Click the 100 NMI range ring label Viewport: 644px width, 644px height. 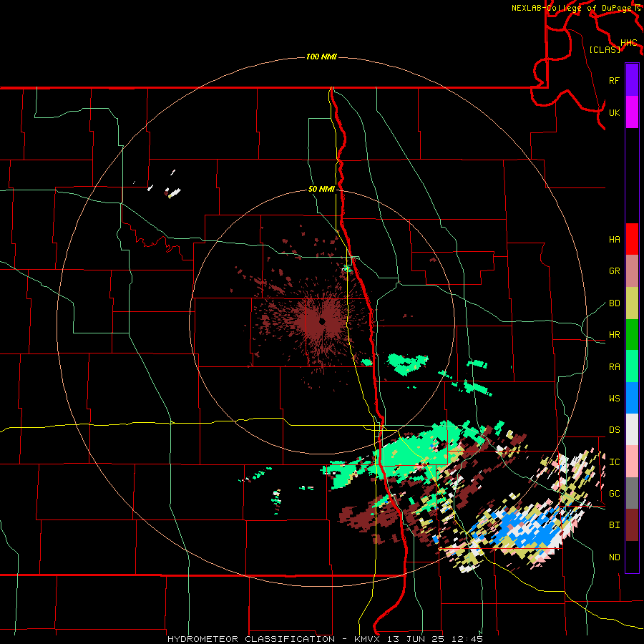(x=321, y=57)
